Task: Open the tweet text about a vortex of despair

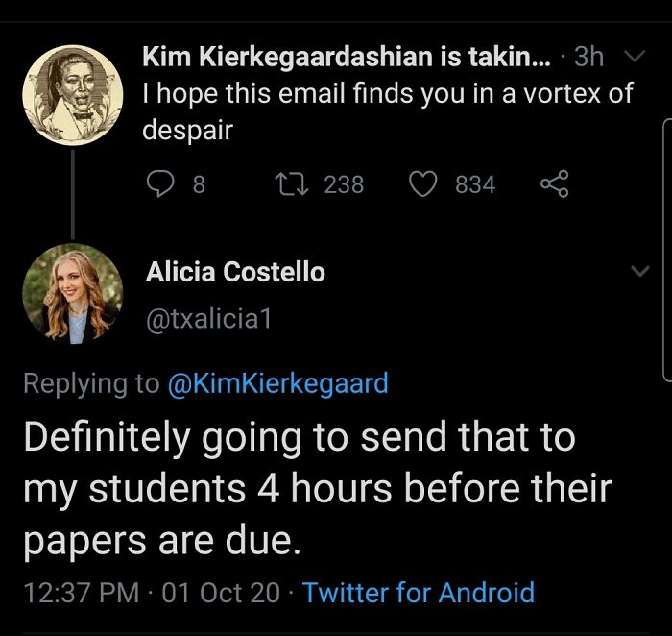Action: click(x=384, y=111)
